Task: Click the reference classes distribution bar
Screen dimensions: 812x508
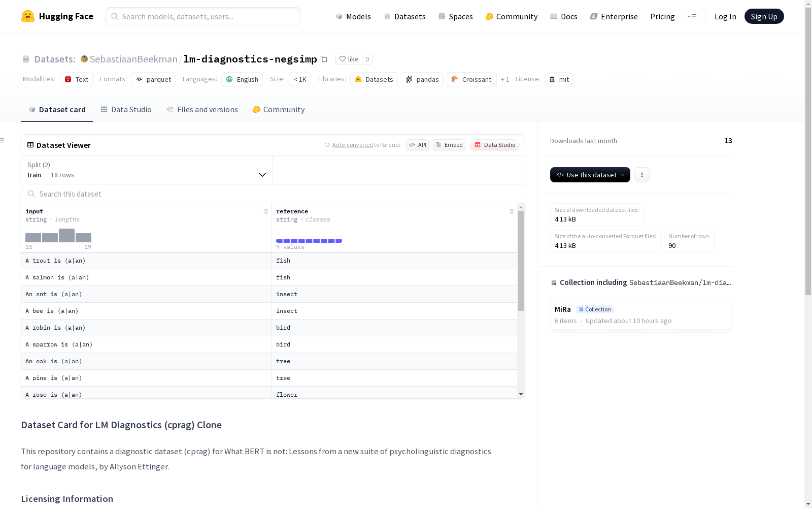Action: [309, 241]
